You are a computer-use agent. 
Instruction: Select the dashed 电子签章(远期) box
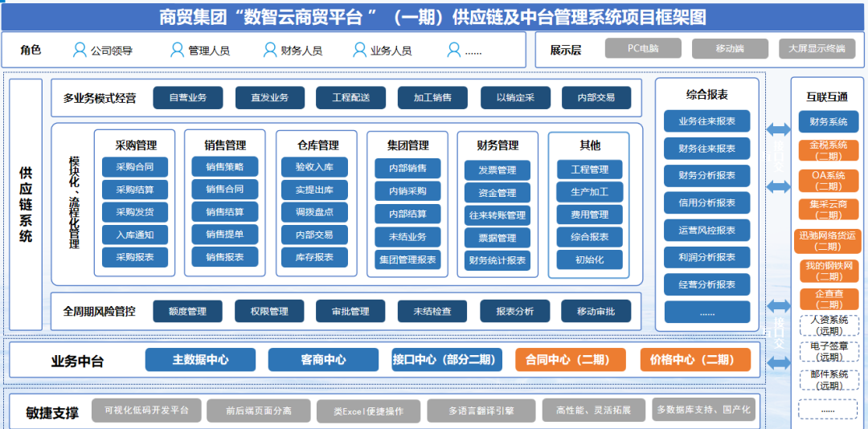tap(828, 352)
